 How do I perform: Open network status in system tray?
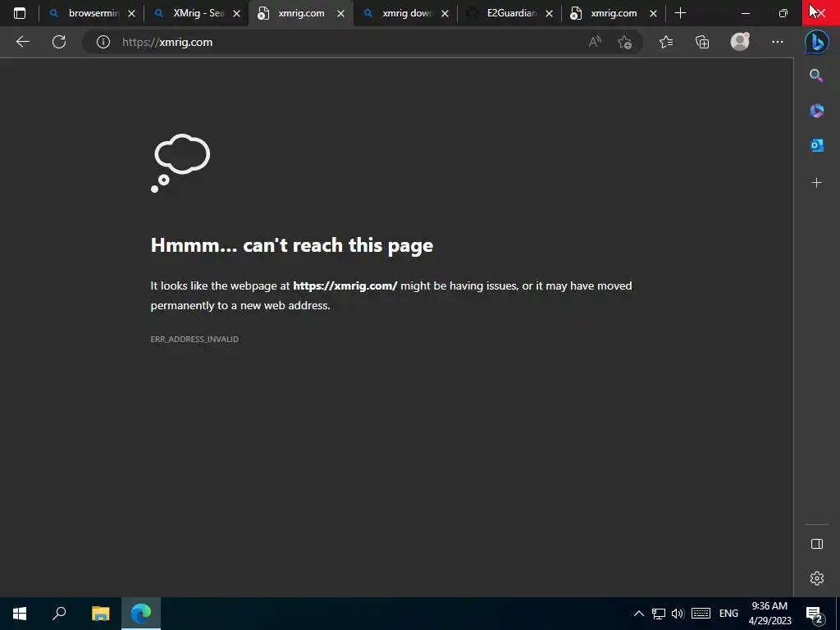pyautogui.click(x=659, y=614)
